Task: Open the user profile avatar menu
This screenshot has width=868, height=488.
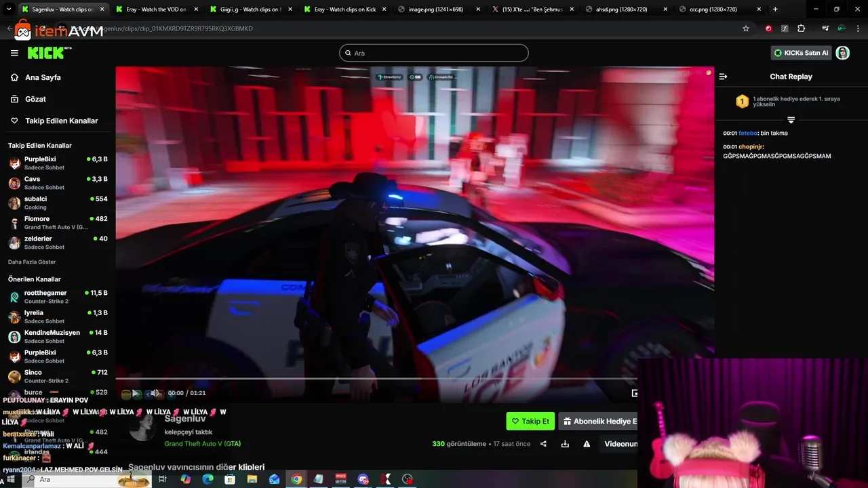Action: pos(843,53)
